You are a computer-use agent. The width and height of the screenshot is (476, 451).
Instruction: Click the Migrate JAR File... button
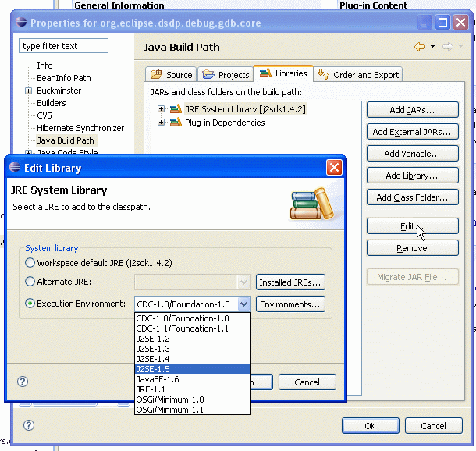click(412, 277)
